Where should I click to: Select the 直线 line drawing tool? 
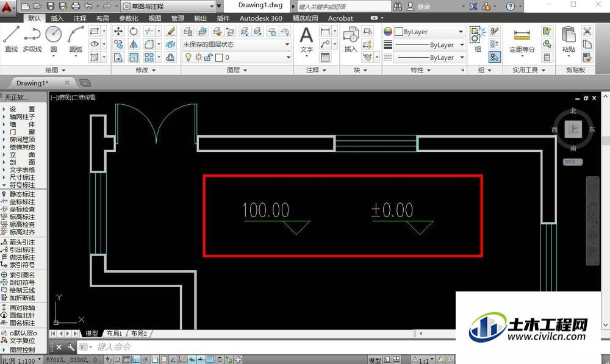[x=11, y=38]
